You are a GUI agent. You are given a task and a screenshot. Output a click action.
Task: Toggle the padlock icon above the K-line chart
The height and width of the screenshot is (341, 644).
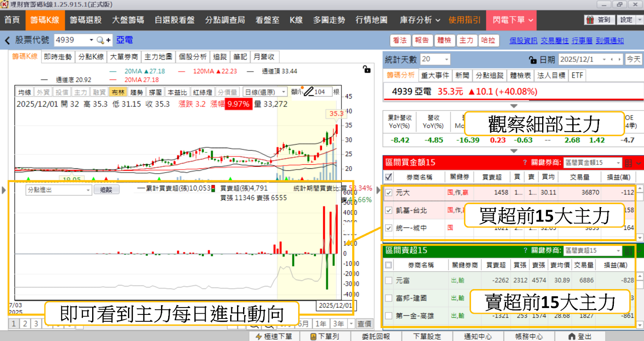[x=367, y=69]
